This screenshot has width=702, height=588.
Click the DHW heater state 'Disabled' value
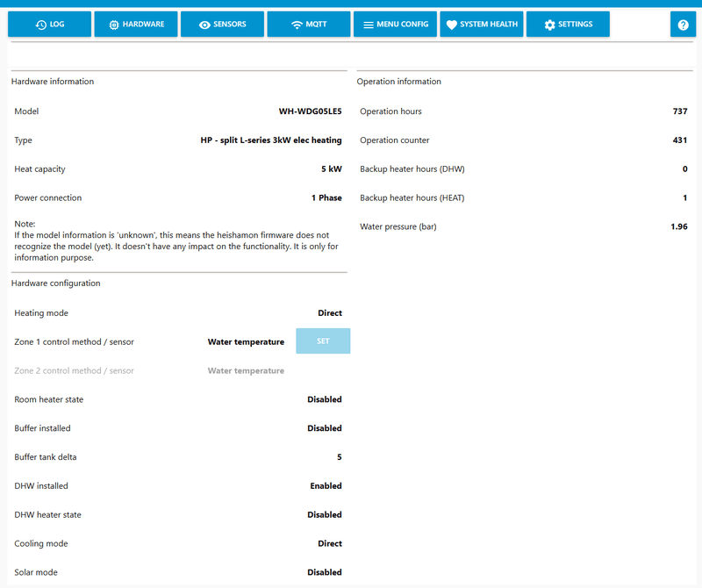point(325,514)
